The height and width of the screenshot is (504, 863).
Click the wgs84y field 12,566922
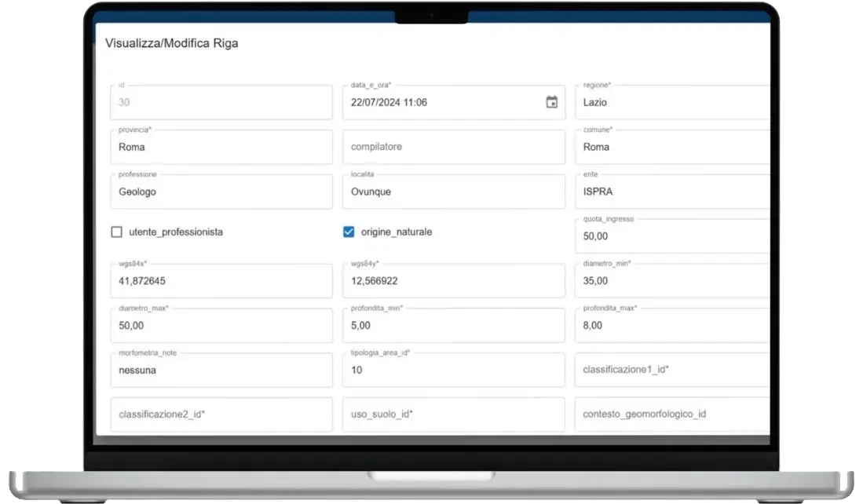pyautogui.click(x=454, y=280)
